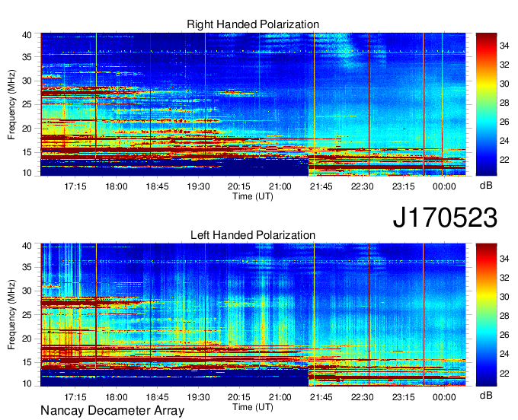Select the J170523 observation label
The image size is (518, 420).
445,218
